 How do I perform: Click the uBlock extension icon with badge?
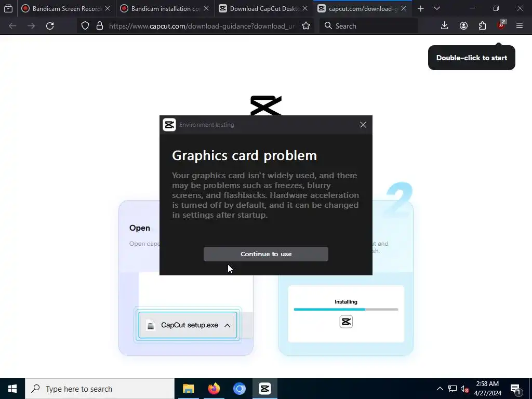point(501,25)
